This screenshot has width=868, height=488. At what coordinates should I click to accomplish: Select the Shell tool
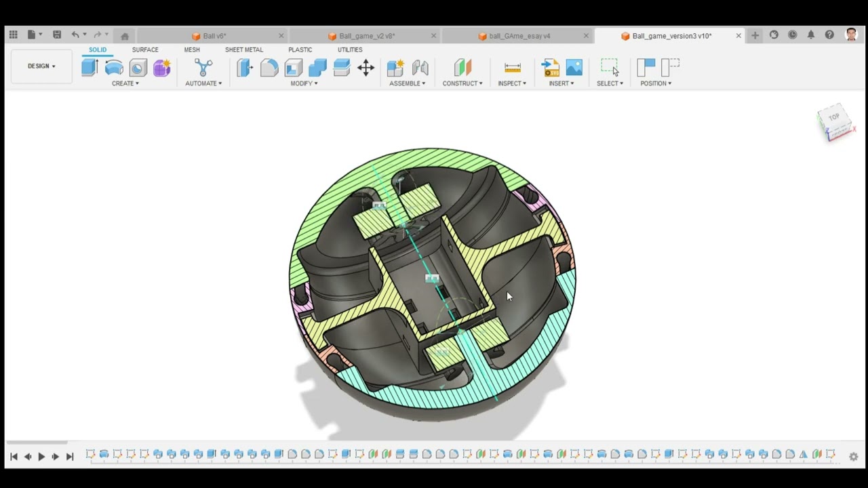(x=294, y=67)
